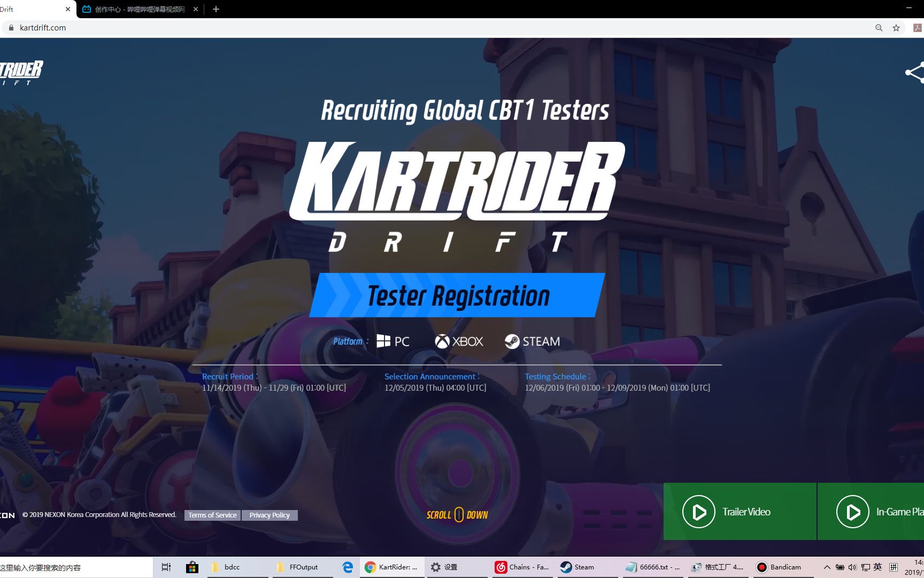Switch to the bilibili 创作中心 tab
The width and height of the screenshot is (924, 578).
140,9
